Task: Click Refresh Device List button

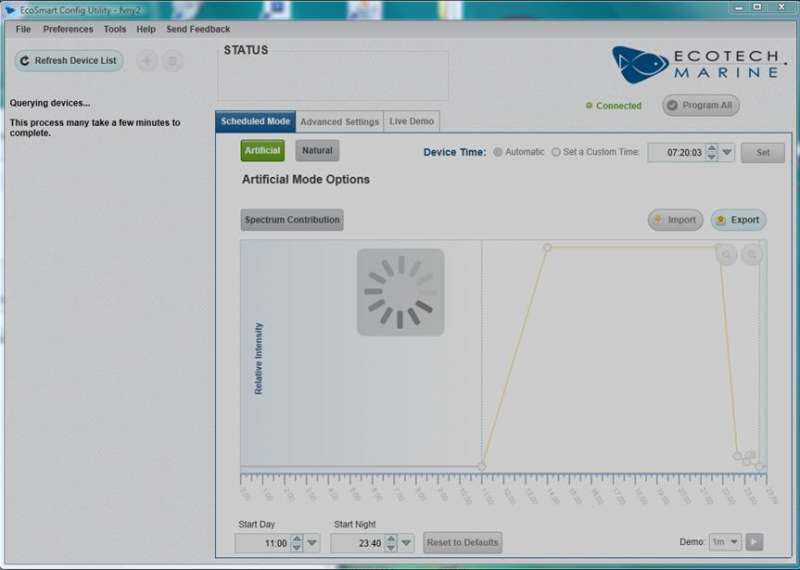Action: click(x=69, y=61)
